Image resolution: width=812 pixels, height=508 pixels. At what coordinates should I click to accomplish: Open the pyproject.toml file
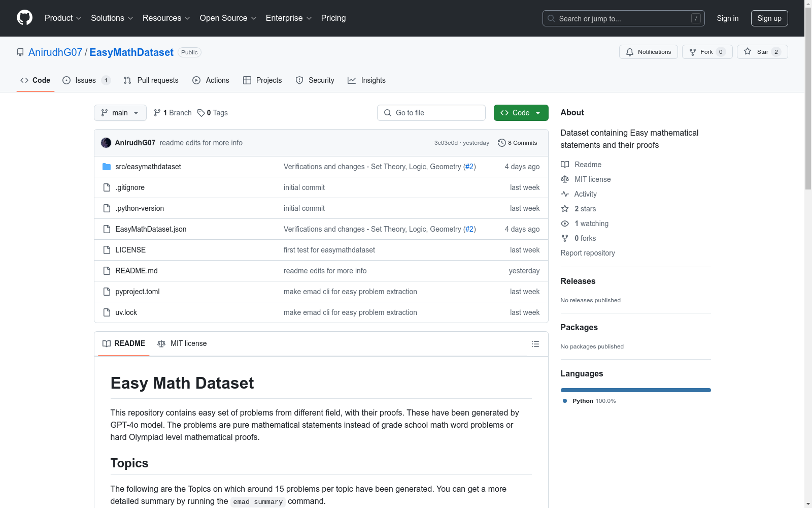pos(138,292)
